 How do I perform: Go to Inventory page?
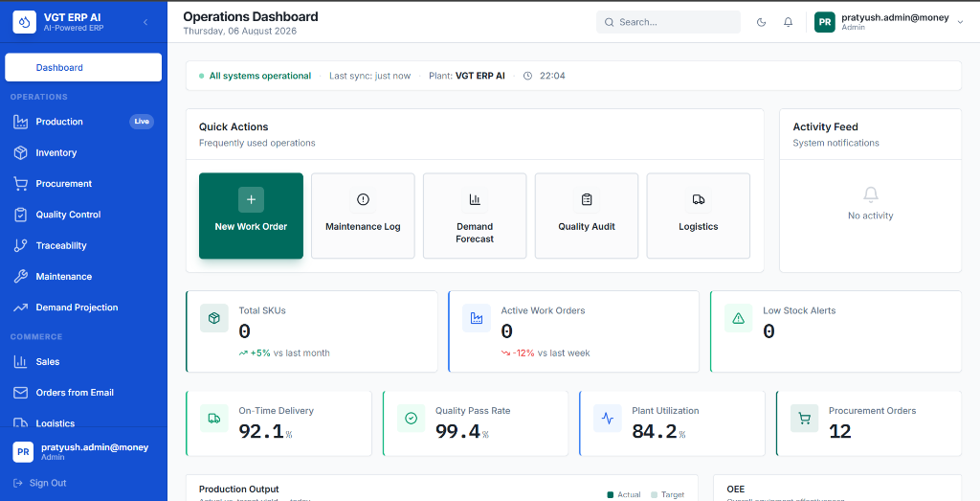click(x=83, y=152)
